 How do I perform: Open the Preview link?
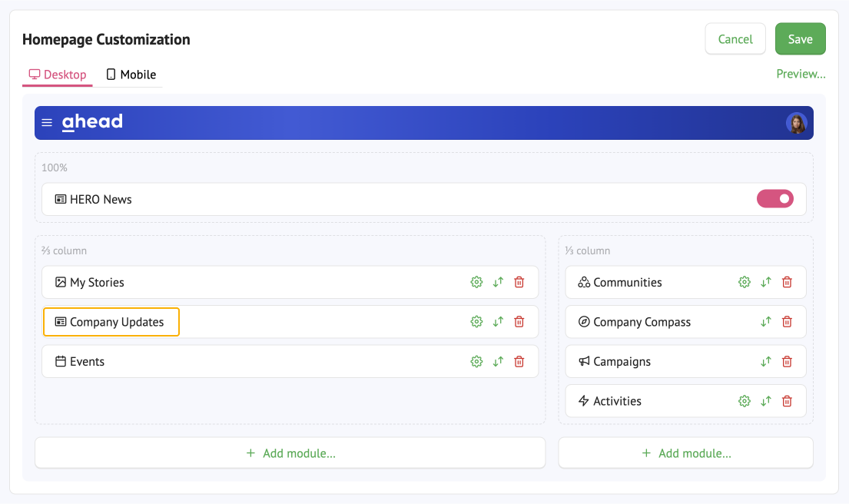pos(801,74)
